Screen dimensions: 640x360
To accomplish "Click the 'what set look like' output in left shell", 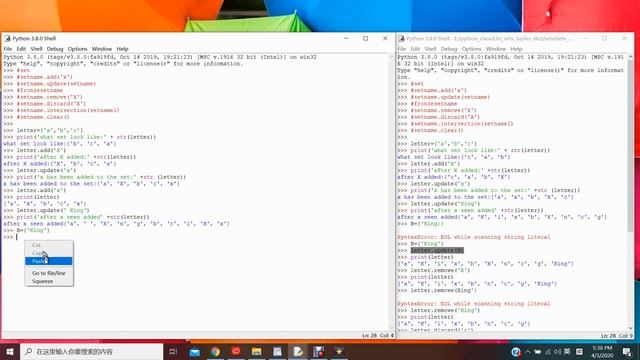I will (60, 144).
